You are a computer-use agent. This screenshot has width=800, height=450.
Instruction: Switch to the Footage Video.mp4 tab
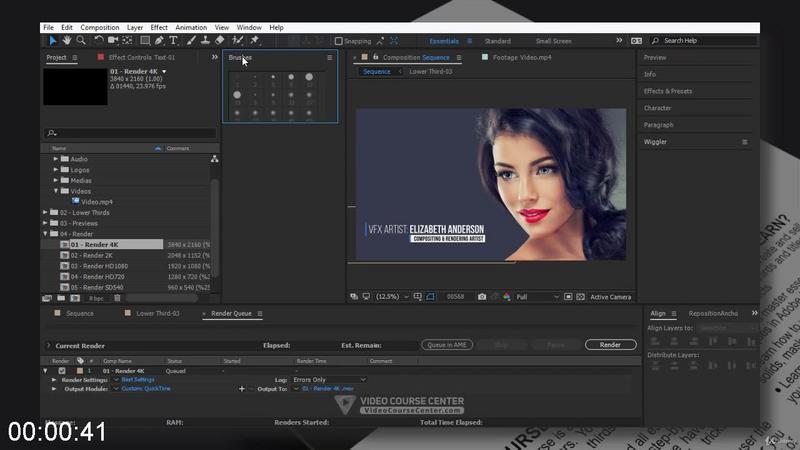coord(521,57)
